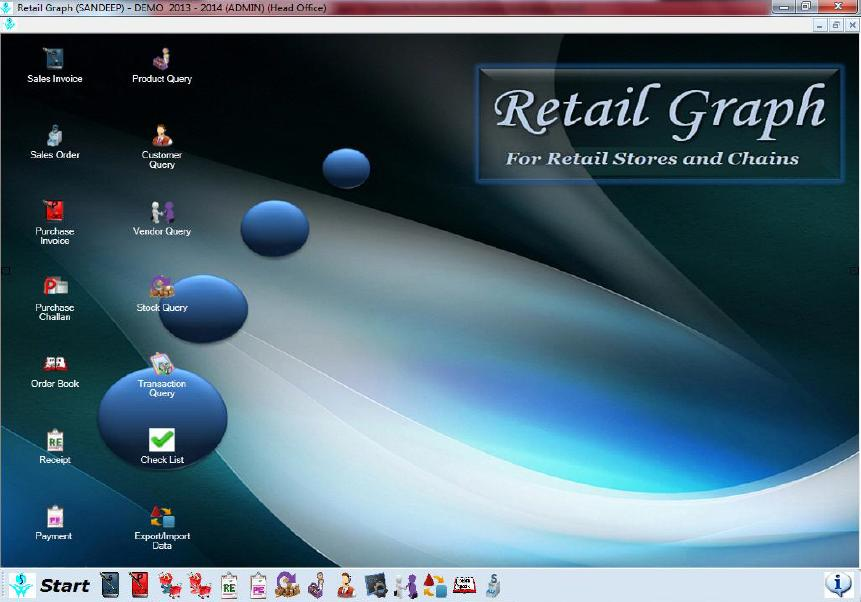Open the Receipt desktop shortcut
The width and height of the screenshot is (861, 602).
pyautogui.click(x=54, y=447)
